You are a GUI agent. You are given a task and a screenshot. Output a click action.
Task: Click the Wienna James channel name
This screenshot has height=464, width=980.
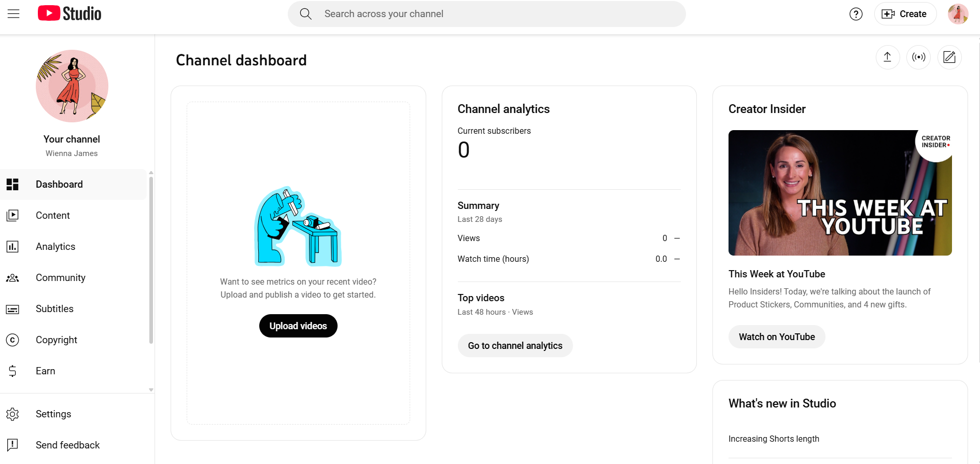click(72, 153)
